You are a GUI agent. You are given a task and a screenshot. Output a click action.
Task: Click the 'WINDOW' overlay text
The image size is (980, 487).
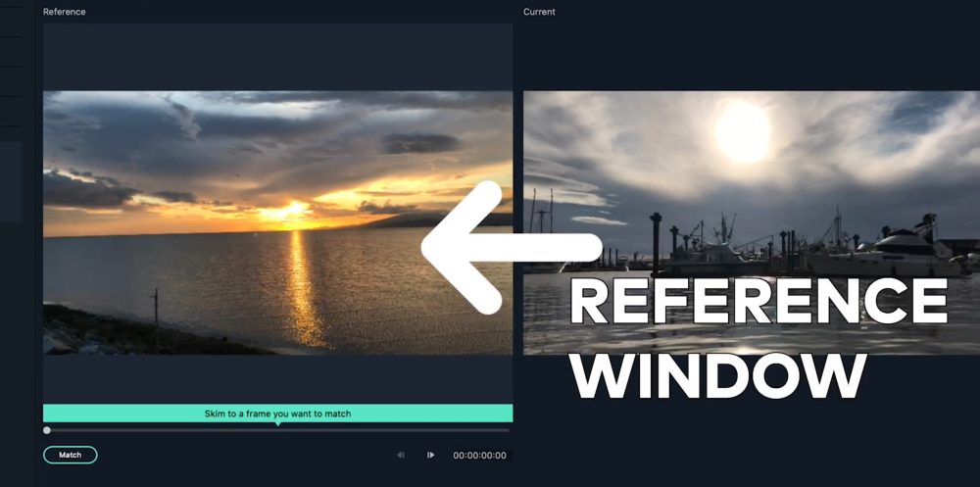coord(719,374)
